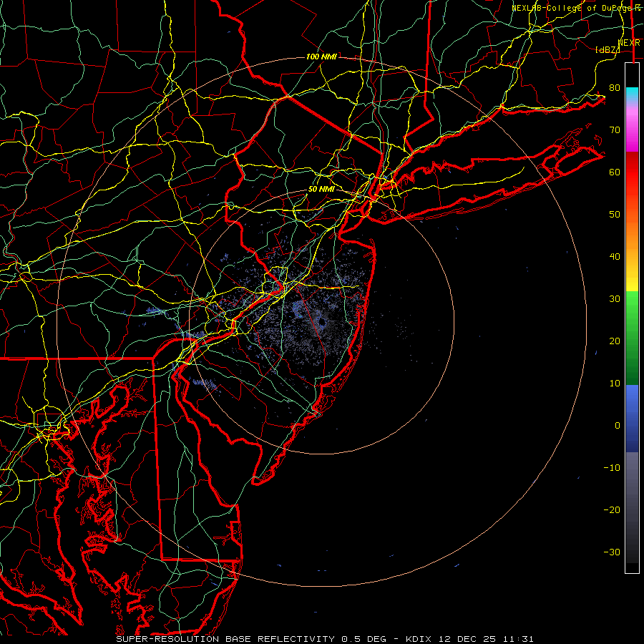This screenshot has width=644, height=644.
Task: Click the 20 value on dBZ scale
Action: 615,341
